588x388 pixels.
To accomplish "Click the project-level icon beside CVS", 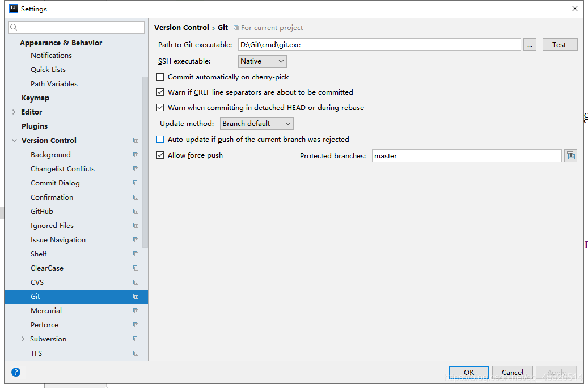I will (x=136, y=282).
